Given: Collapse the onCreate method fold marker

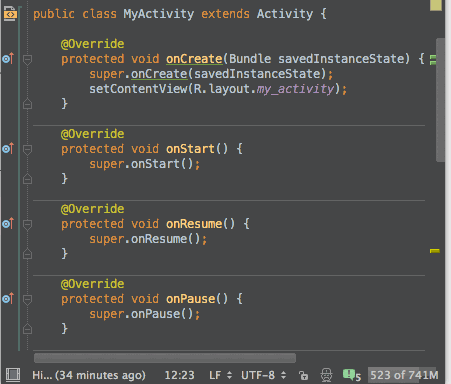Looking at the screenshot, I should (x=27, y=60).
